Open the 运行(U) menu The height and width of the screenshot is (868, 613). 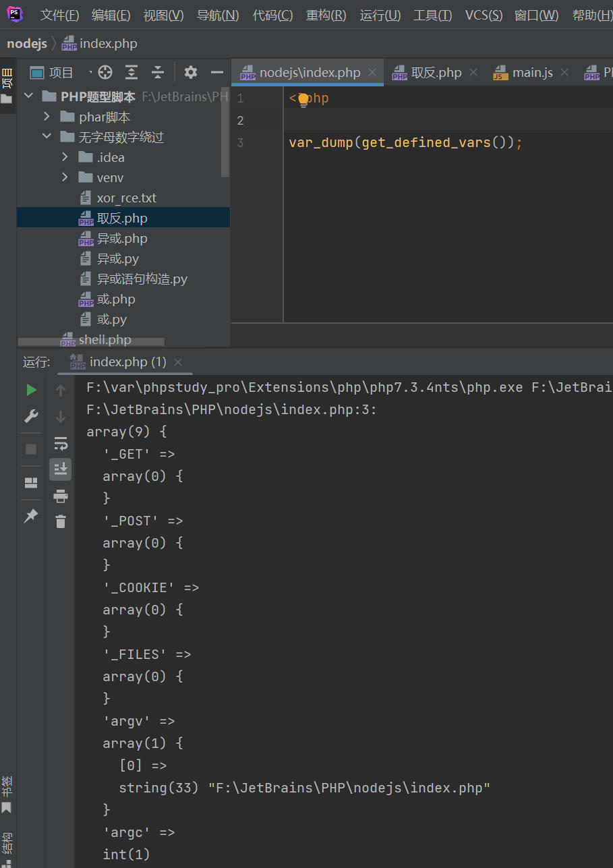click(x=380, y=15)
